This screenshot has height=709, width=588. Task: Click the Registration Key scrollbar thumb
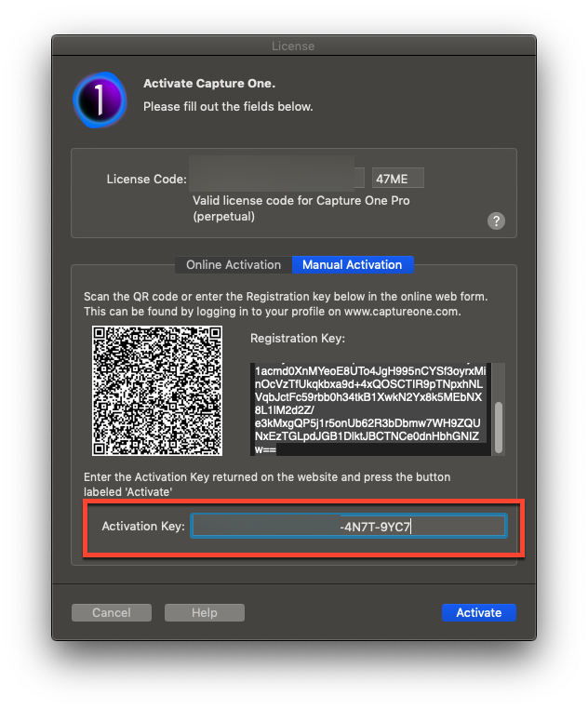(x=499, y=427)
